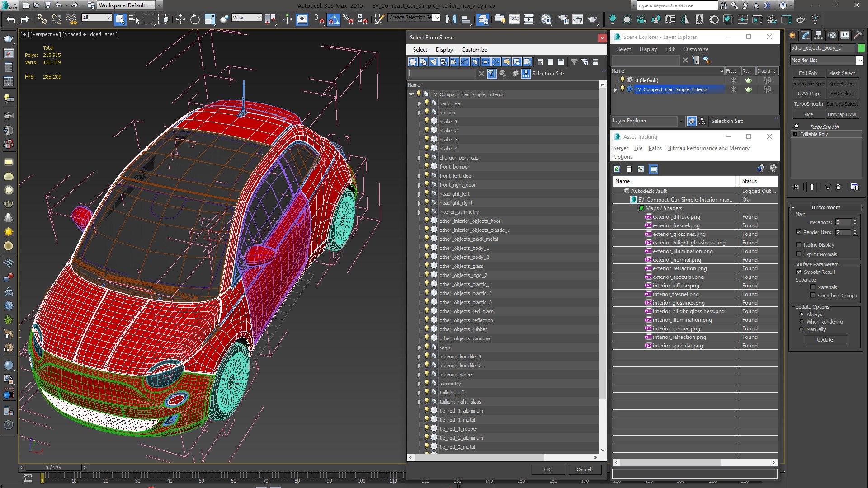Screen dimensions: 868x488
Task: Click the Edit Poly modifier button
Action: [808, 73]
